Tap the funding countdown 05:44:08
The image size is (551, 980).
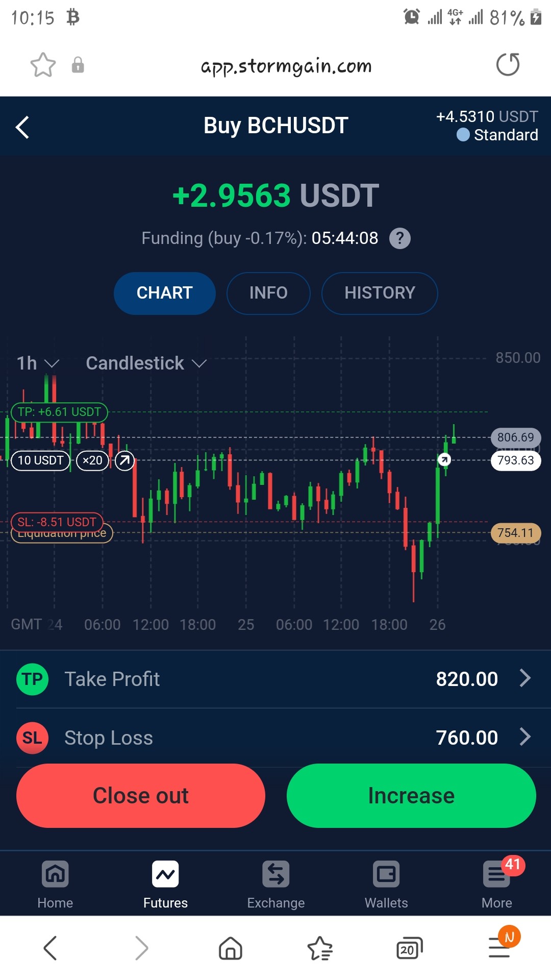(x=345, y=238)
